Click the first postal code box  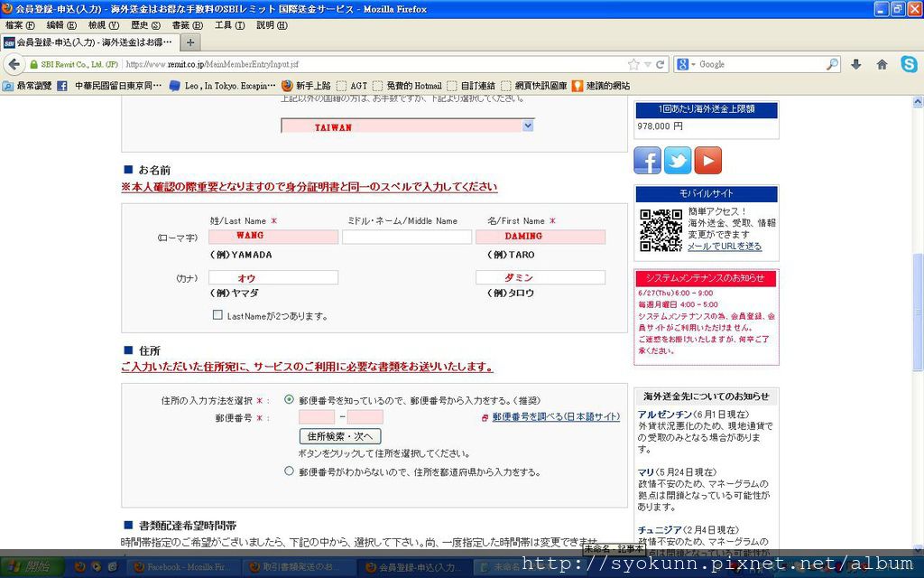(317, 417)
